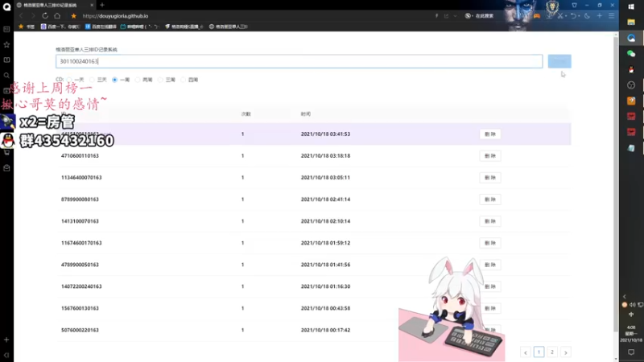Open the 书签 bookmarks folder

(27, 27)
